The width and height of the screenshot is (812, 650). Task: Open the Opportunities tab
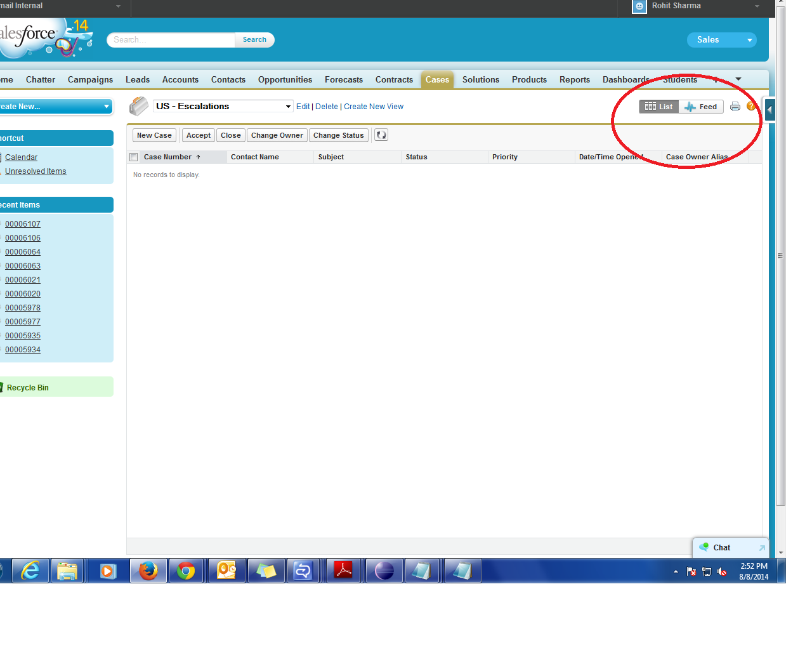[285, 80]
